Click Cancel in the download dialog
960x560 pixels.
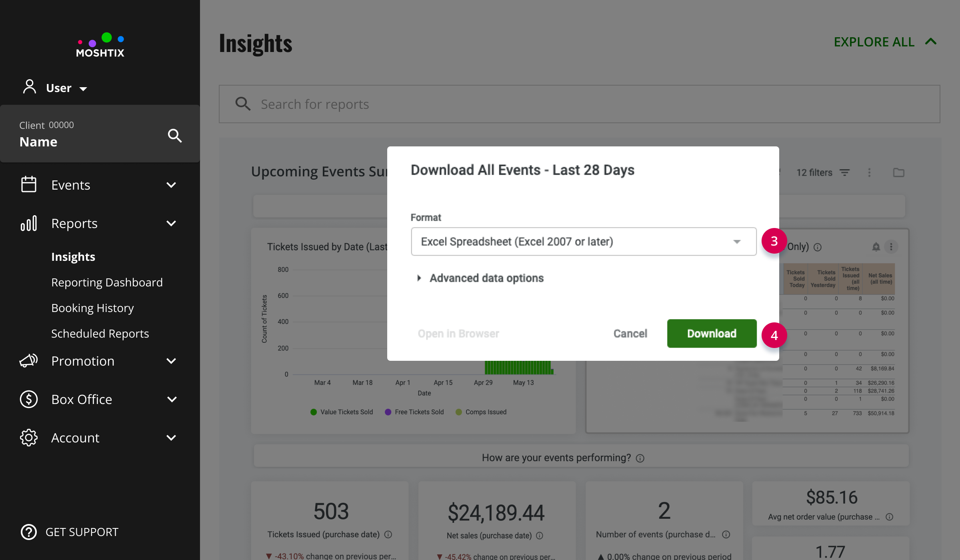coord(630,334)
